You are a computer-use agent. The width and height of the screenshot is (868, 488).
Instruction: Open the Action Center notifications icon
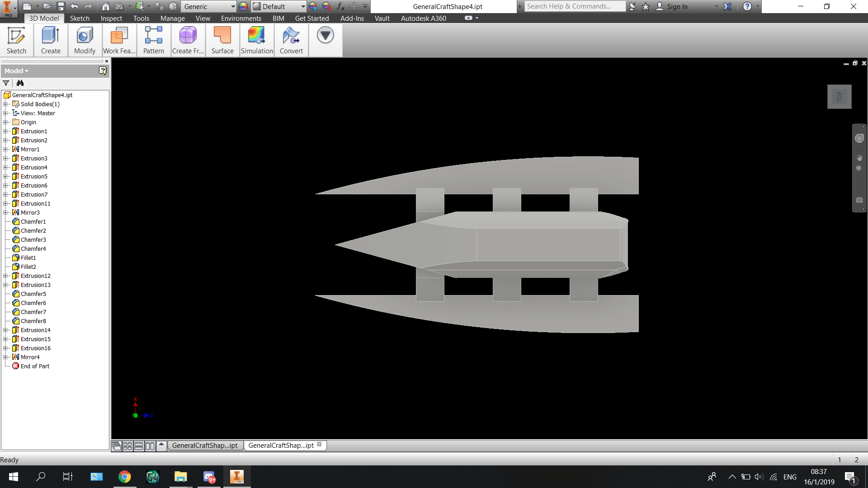pyautogui.click(x=850, y=477)
